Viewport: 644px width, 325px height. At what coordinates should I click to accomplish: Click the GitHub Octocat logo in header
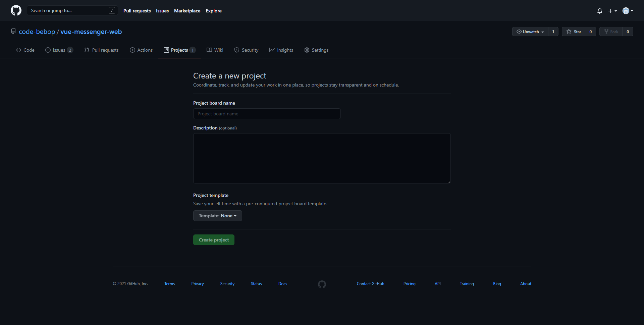pyautogui.click(x=16, y=10)
